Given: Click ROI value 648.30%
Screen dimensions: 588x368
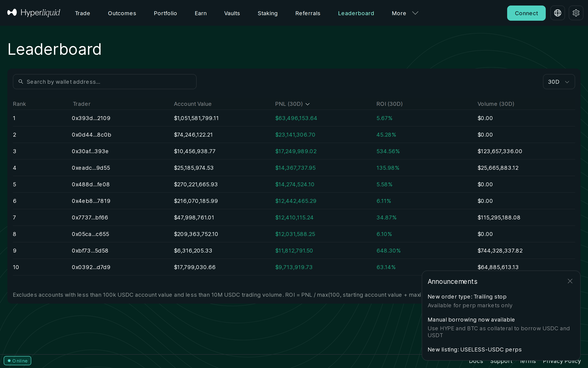Looking at the screenshot, I should pos(388,250).
